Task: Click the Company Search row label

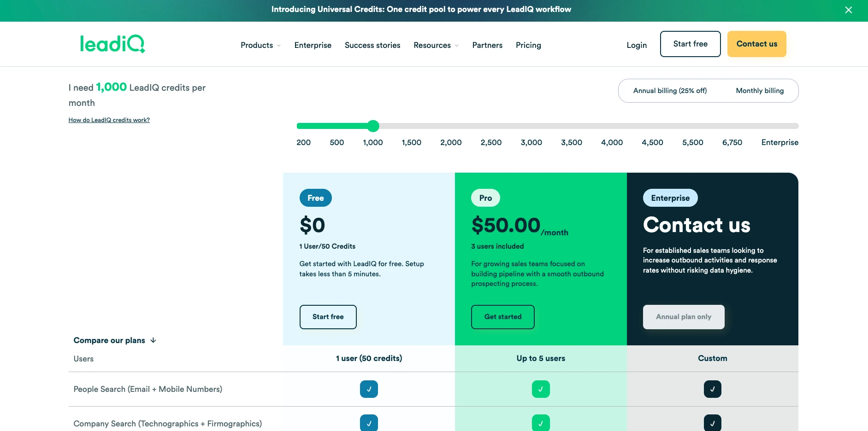Action: point(168,424)
